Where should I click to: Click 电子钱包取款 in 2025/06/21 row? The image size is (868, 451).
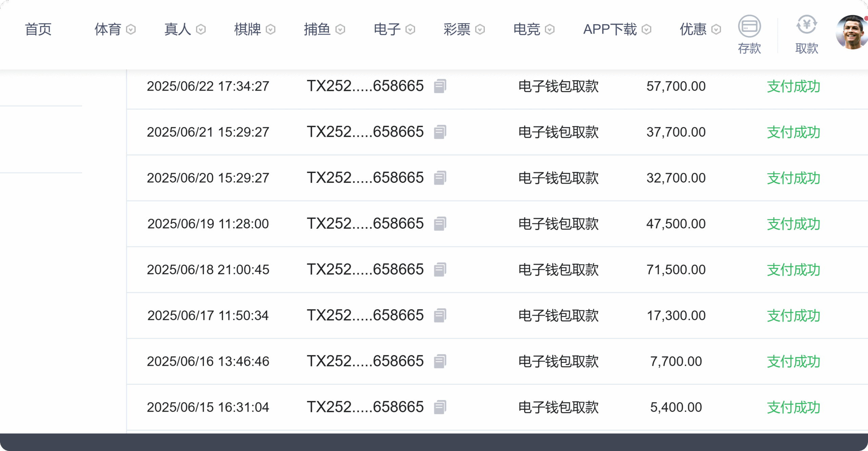[558, 132]
